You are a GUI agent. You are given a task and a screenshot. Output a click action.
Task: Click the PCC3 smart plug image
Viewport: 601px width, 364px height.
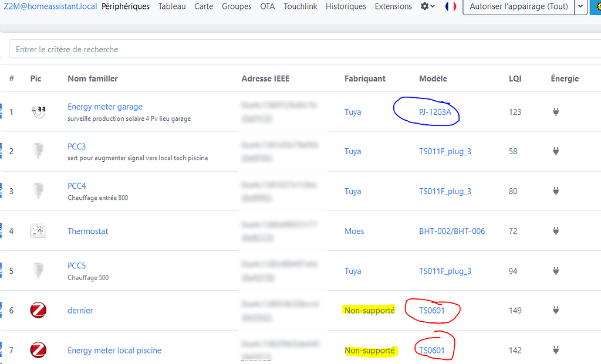(38, 151)
